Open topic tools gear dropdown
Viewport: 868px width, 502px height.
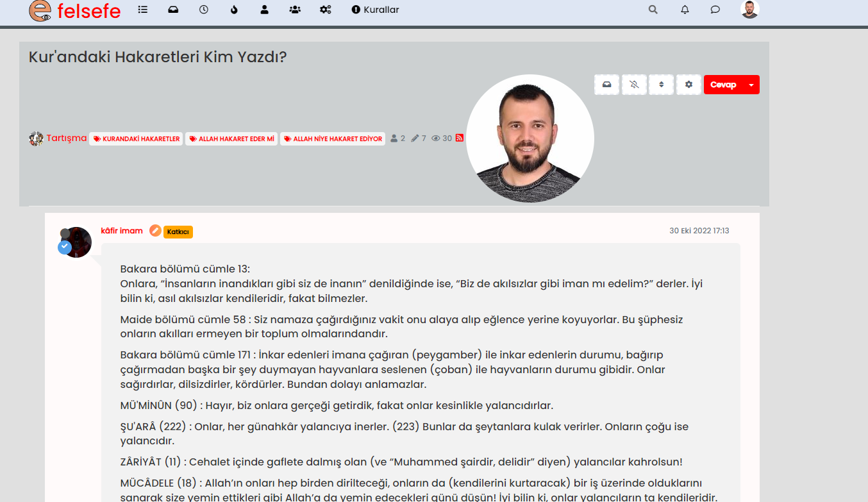pos(689,85)
